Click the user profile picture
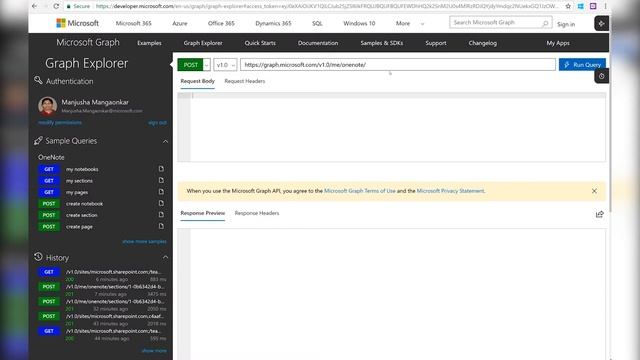 pyautogui.click(x=47, y=106)
